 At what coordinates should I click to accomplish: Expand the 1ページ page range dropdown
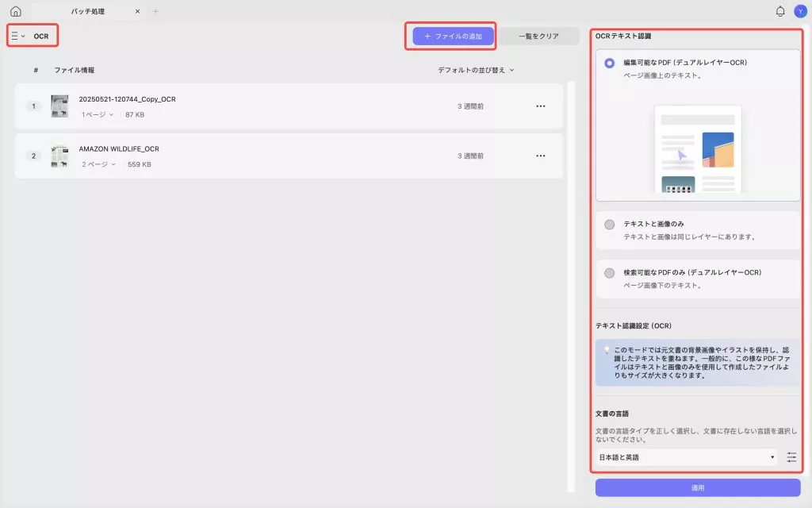pyautogui.click(x=97, y=114)
